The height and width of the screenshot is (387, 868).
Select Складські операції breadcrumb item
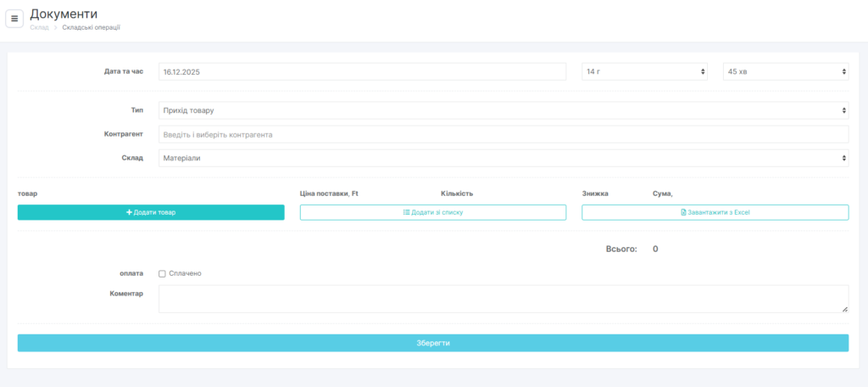click(92, 28)
